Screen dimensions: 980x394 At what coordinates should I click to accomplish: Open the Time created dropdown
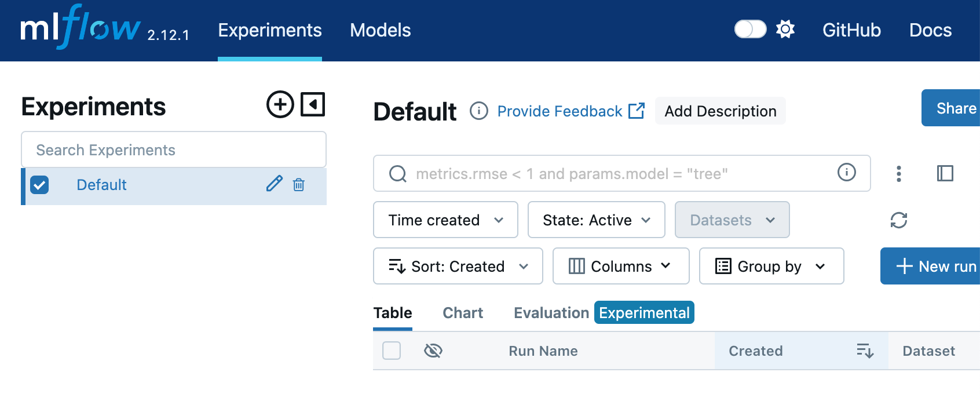pyautogui.click(x=445, y=220)
